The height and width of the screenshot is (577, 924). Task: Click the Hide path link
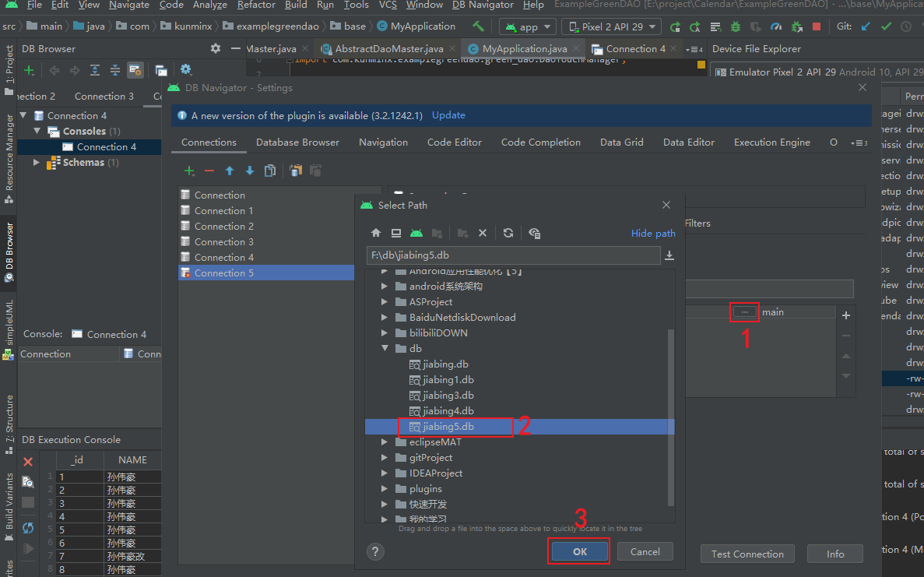pos(653,234)
